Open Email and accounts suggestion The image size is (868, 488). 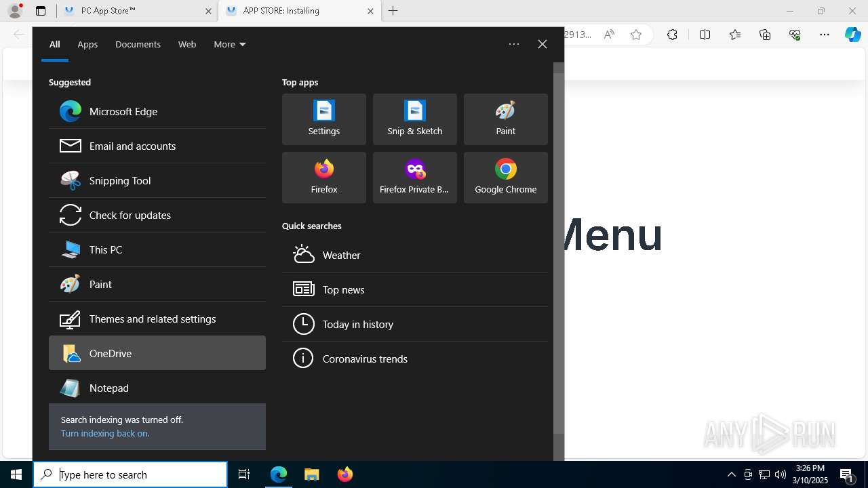coord(157,146)
